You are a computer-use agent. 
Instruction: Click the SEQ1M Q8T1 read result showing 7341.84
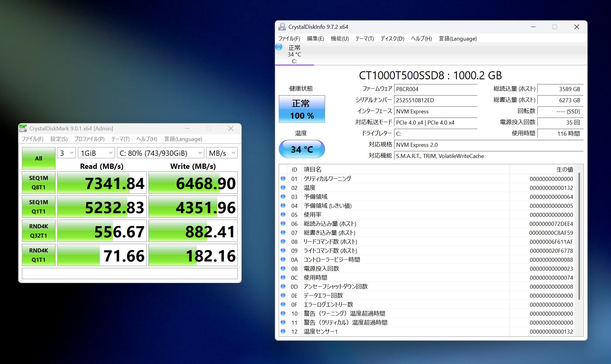click(102, 183)
